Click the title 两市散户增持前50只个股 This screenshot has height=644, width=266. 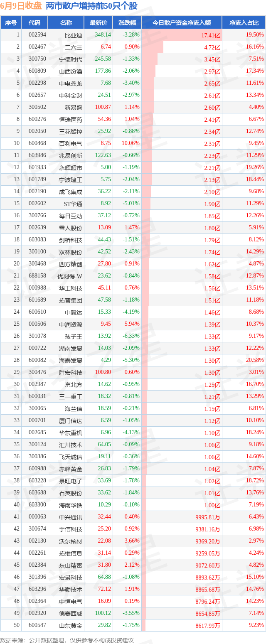[91, 6]
